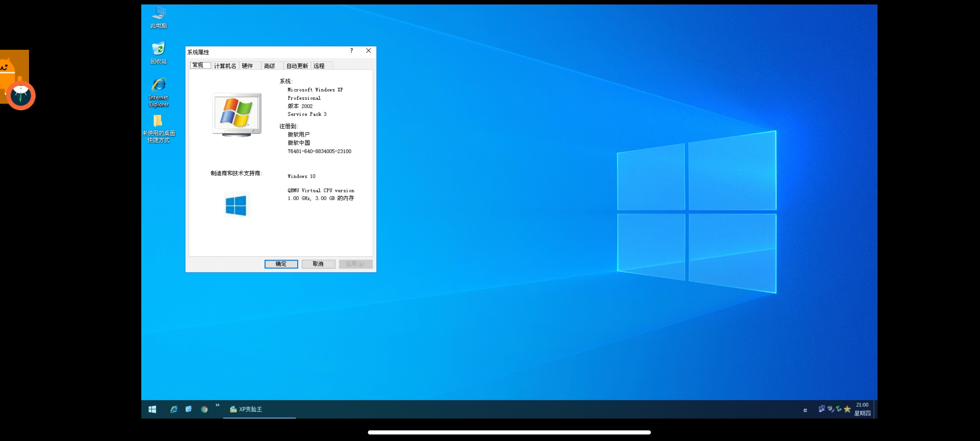Viewport: 980px width, 441px height.
Task: Click the 确定 button
Action: click(x=281, y=264)
